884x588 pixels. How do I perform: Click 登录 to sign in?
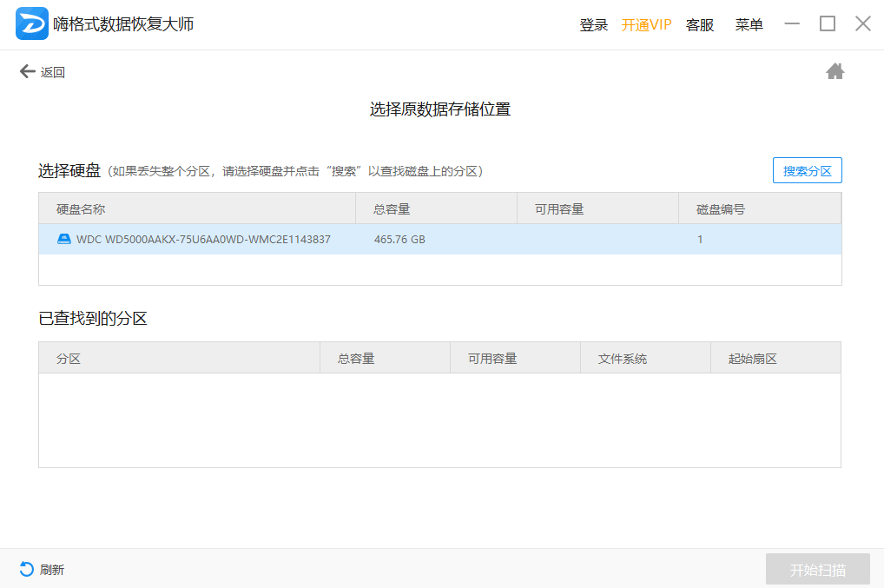click(593, 24)
